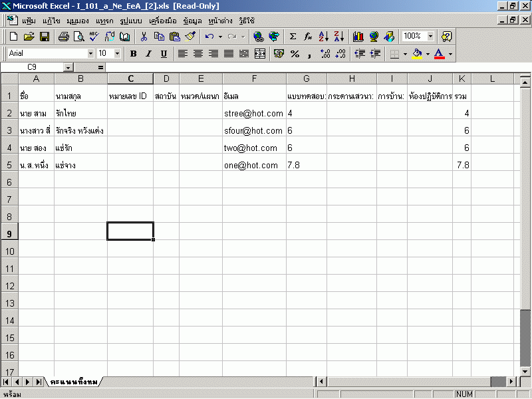Click cell F2 containing stree@hot.com

click(254, 114)
